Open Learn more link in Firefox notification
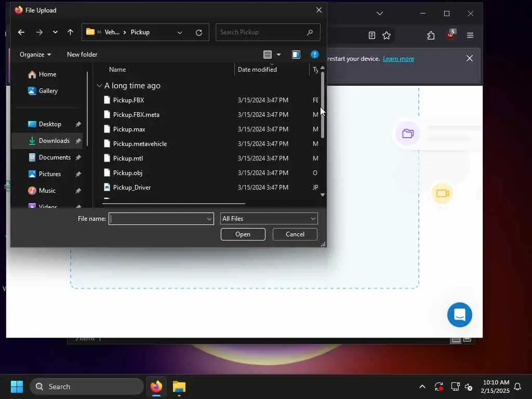This screenshot has height=399, width=532. tap(398, 59)
